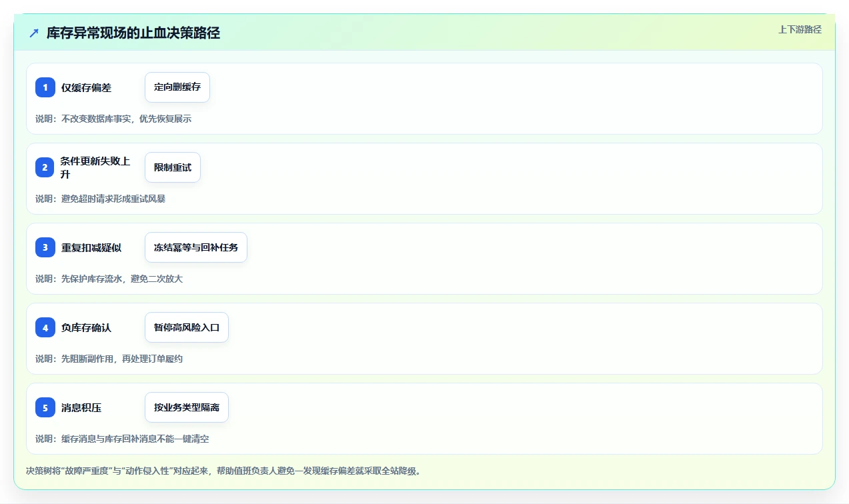Click the 上下游路径 label in header

coord(800,29)
